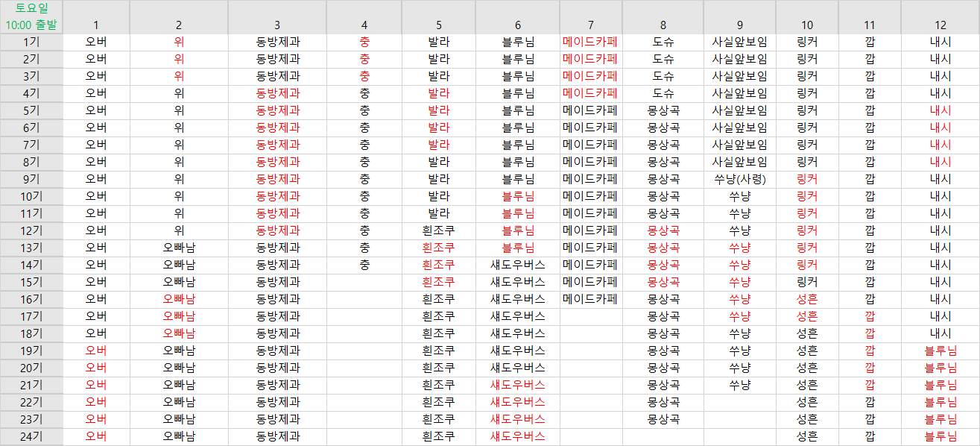Click 성흔 in row 20기
This screenshot has height=446, width=980.
[x=807, y=368]
